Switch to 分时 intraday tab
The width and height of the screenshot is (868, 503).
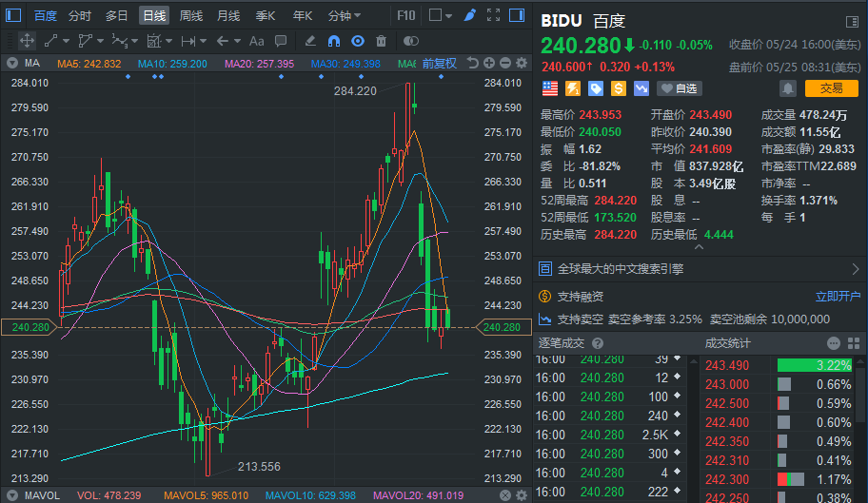80,15
